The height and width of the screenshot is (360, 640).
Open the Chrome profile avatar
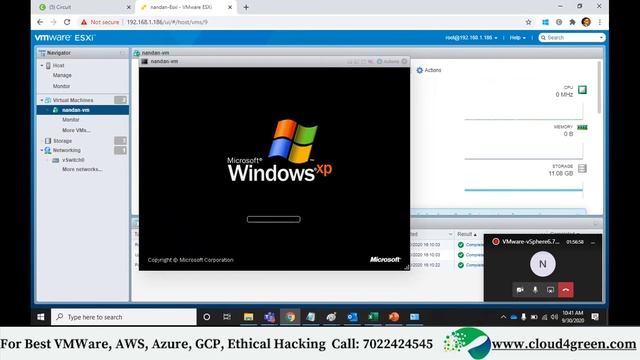[586, 22]
